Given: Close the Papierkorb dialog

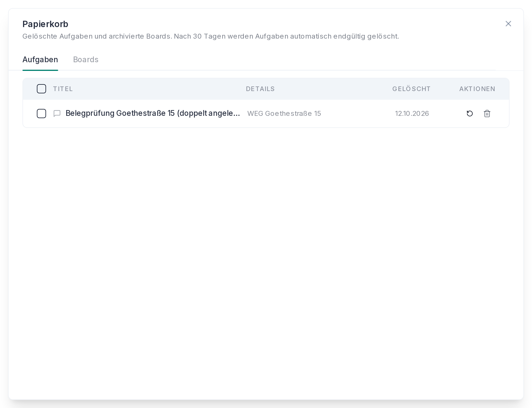Looking at the screenshot, I should click(x=508, y=24).
